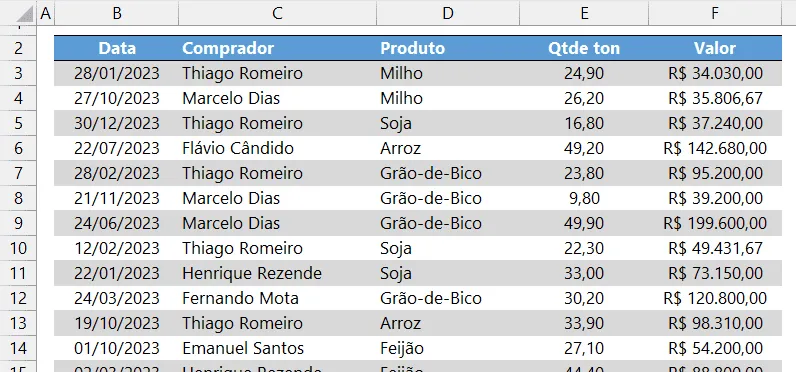Select row 7 header
The width and height of the screenshot is (796, 372).
(18, 173)
